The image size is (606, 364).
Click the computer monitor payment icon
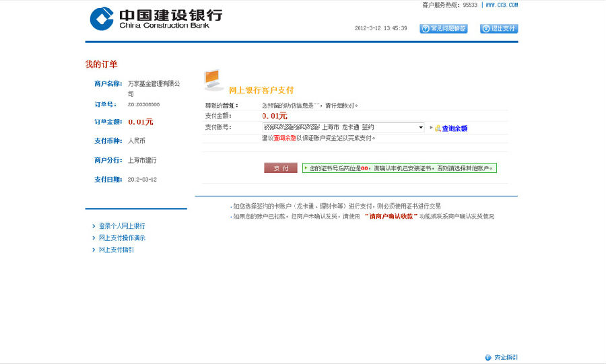tap(213, 80)
